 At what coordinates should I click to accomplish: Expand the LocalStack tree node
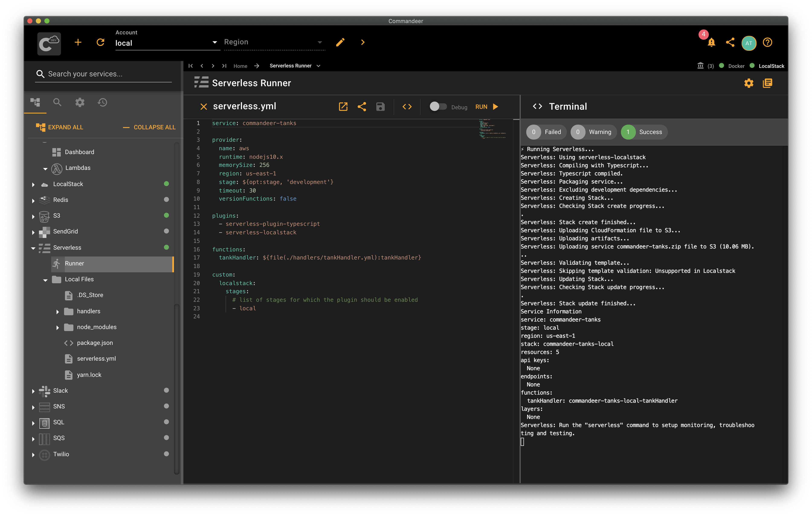33,185
